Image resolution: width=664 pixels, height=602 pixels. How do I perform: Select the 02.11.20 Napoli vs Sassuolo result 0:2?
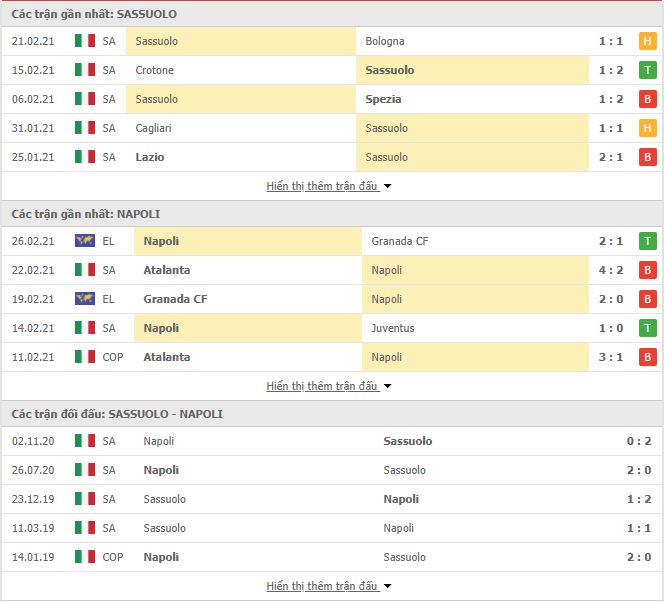pyautogui.click(x=639, y=441)
